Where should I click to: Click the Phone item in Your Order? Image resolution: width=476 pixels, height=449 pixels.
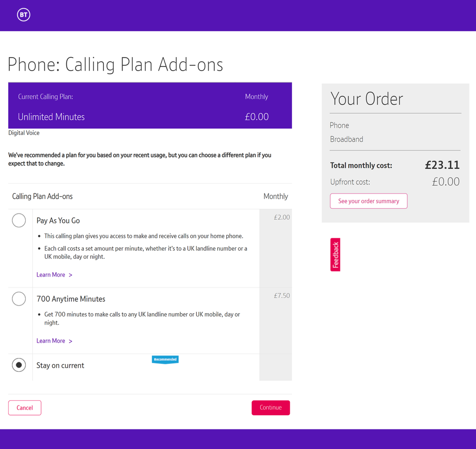tap(339, 125)
